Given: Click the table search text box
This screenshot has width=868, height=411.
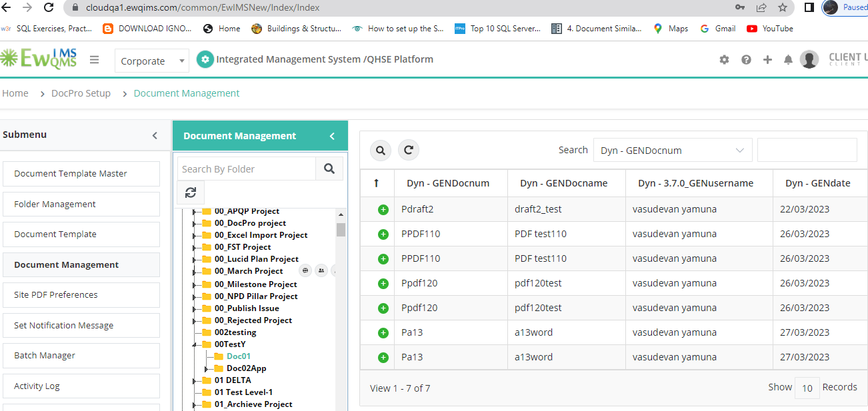Looking at the screenshot, I should tap(807, 150).
